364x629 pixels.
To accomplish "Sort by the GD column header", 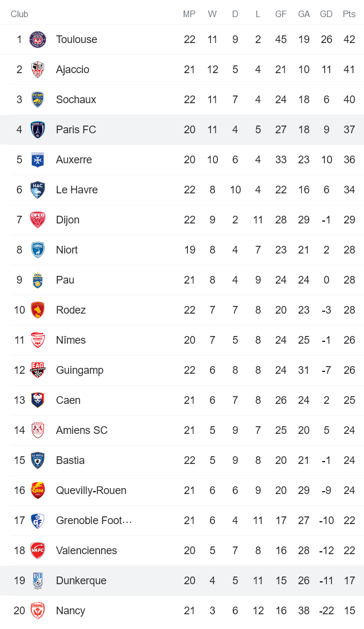I will coord(326,14).
